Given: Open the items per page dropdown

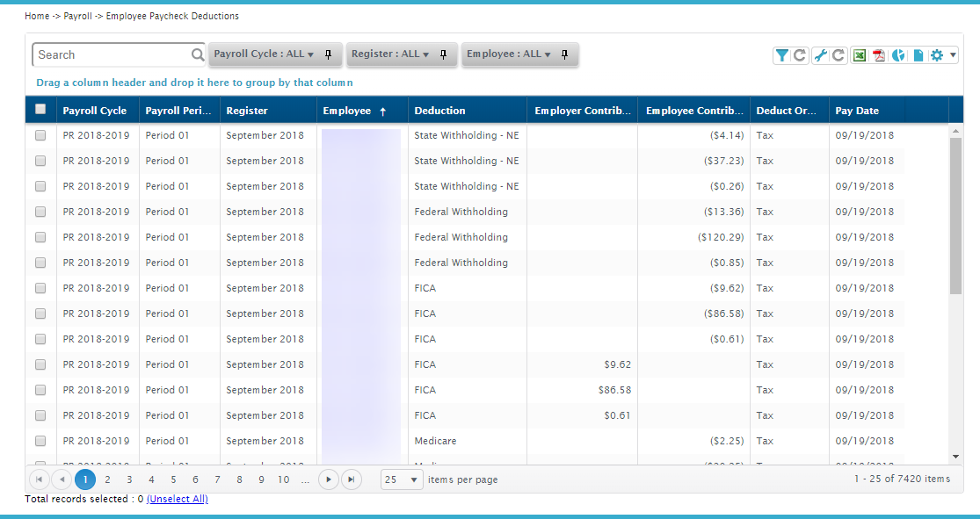Looking at the screenshot, I should pos(402,479).
